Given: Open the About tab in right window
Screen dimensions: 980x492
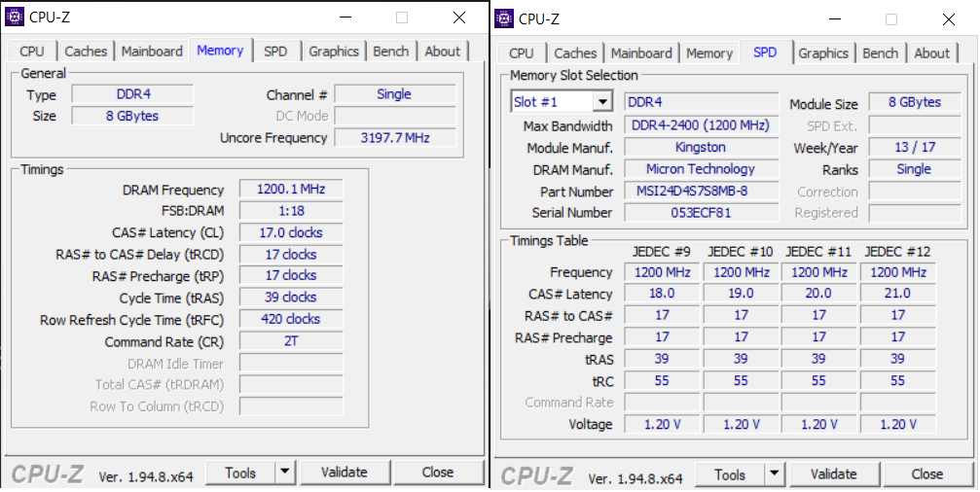Looking at the screenshot, I should pyautogui.click(x=932, y=53).
